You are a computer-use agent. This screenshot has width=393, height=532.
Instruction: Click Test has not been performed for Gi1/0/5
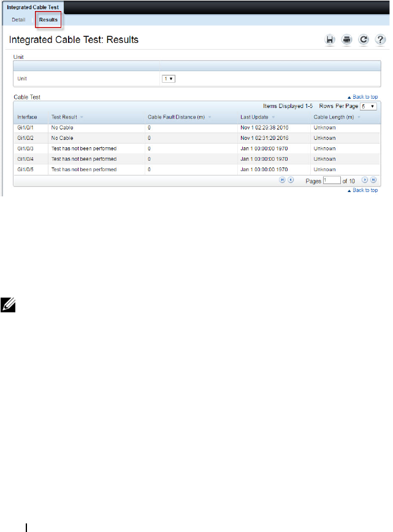pyautogui.click(x=84, y=169)
